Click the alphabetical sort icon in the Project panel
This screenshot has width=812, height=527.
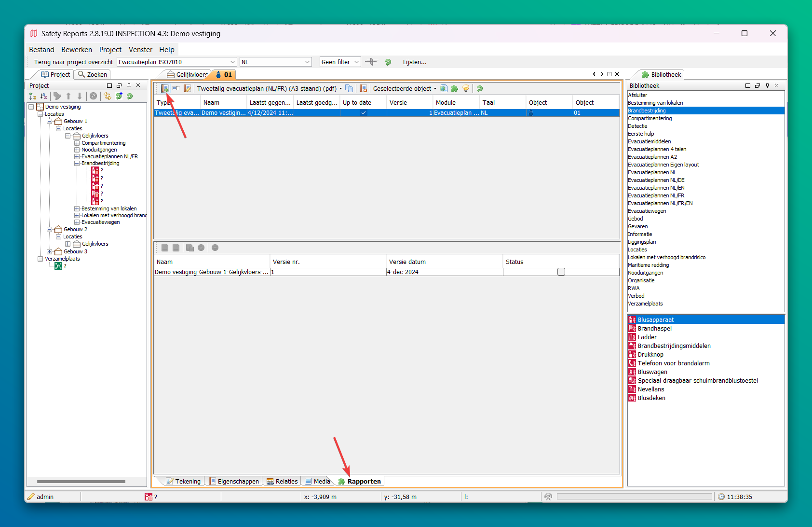44,97
